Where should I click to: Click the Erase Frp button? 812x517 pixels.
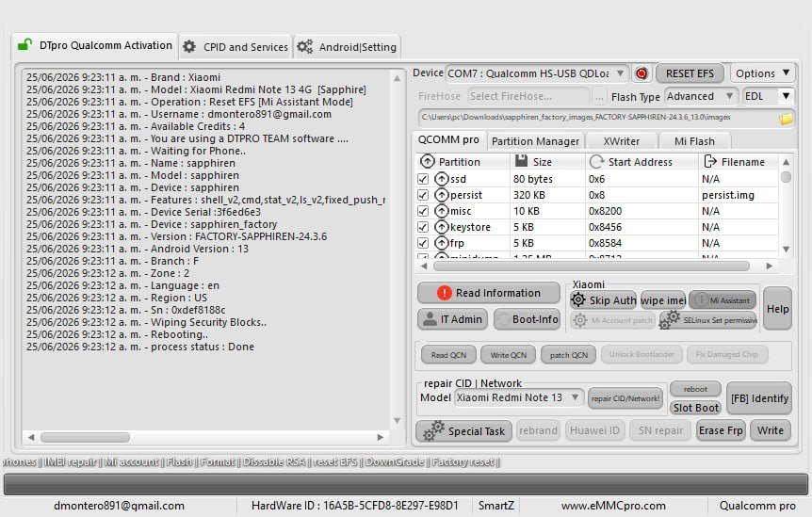click(721, 430)
